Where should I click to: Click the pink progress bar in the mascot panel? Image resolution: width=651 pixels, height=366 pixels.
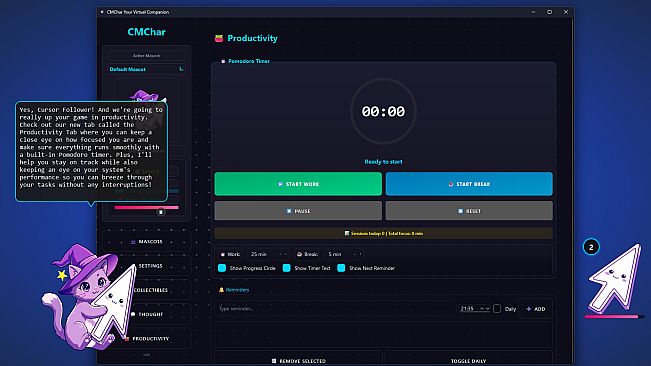(x=147, y=207)
